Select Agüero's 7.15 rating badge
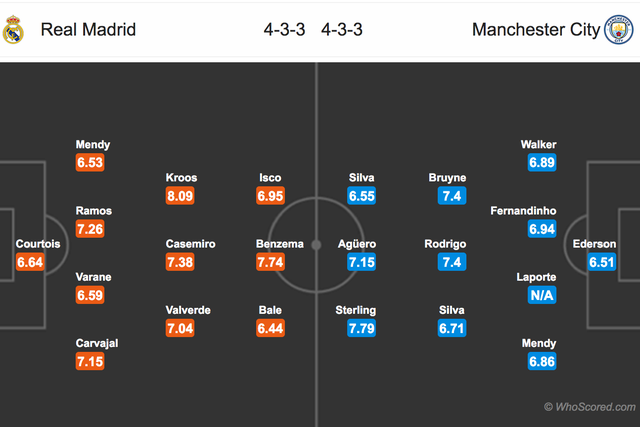The width and height of the screenshot is (640, 427). [x=362, y=262]
